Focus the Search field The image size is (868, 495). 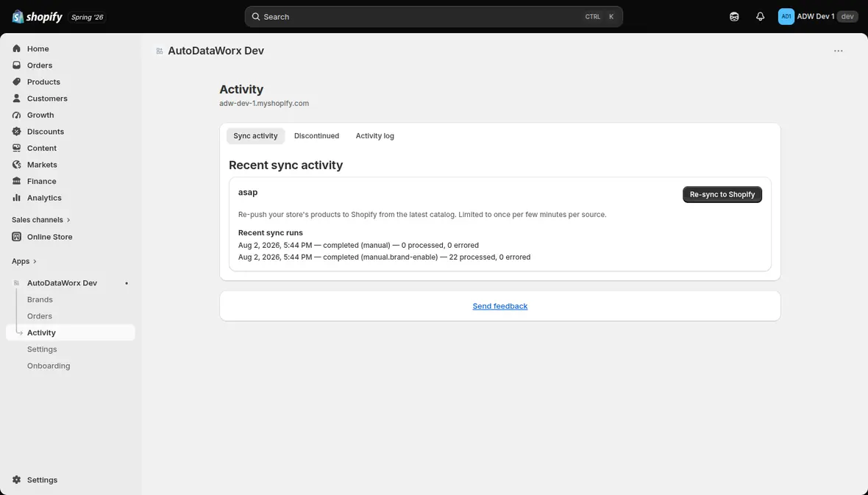coord(433,17)
